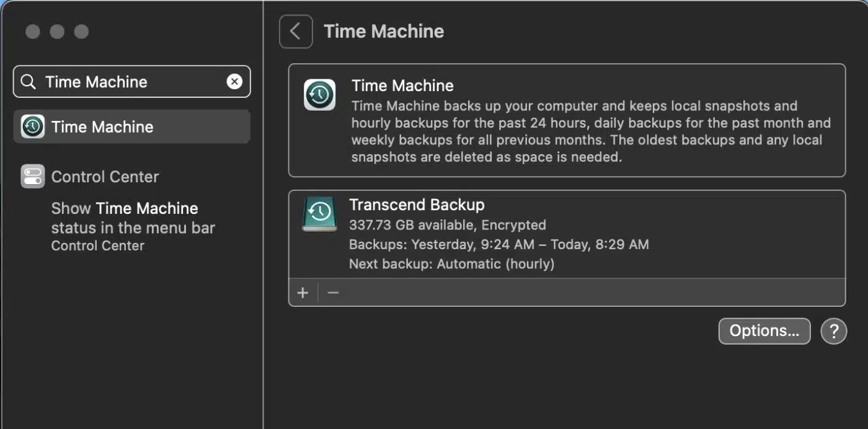Open the Options... dialog
The height and width of the screenshot is (429, 868).
coord(764,331)
